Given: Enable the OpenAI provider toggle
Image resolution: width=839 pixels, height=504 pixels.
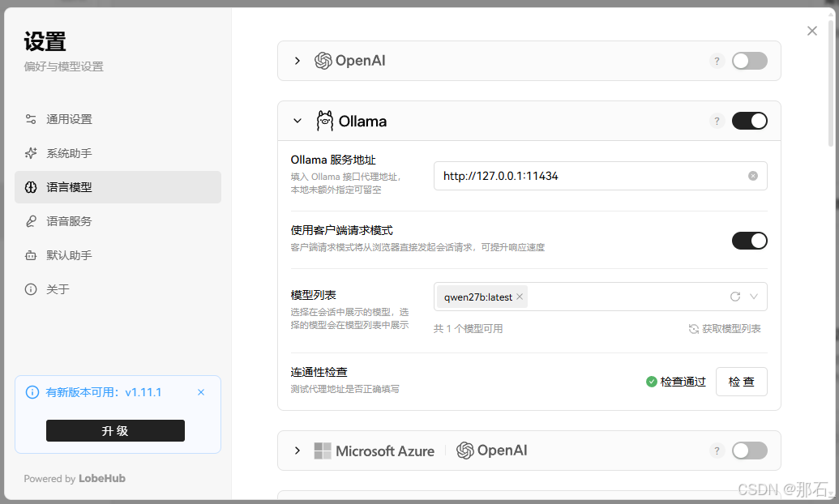Looking at the screenshot, I should point(750,61).
